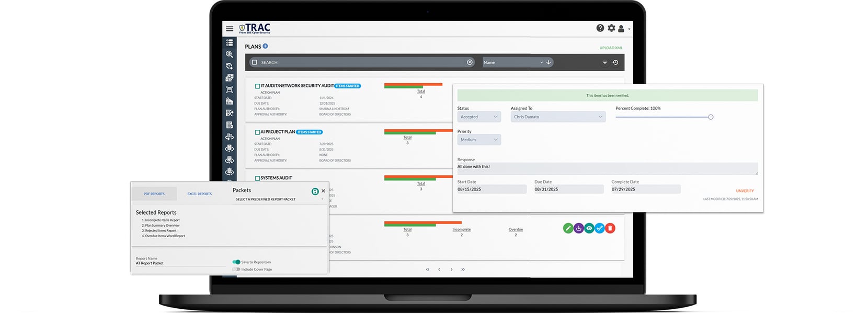Open the Status dropdown showing Accepted

click(479, 117)
